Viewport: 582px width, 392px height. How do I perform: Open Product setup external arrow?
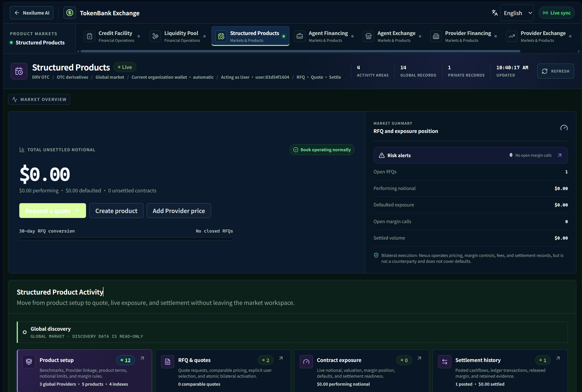(x=142, y=358)
